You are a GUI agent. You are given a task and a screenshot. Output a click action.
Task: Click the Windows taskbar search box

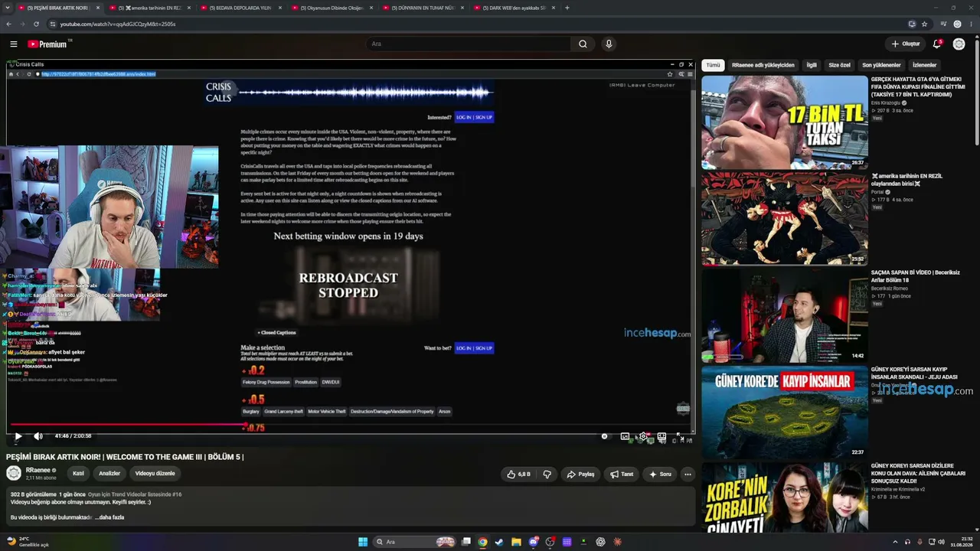pos(413,542)
